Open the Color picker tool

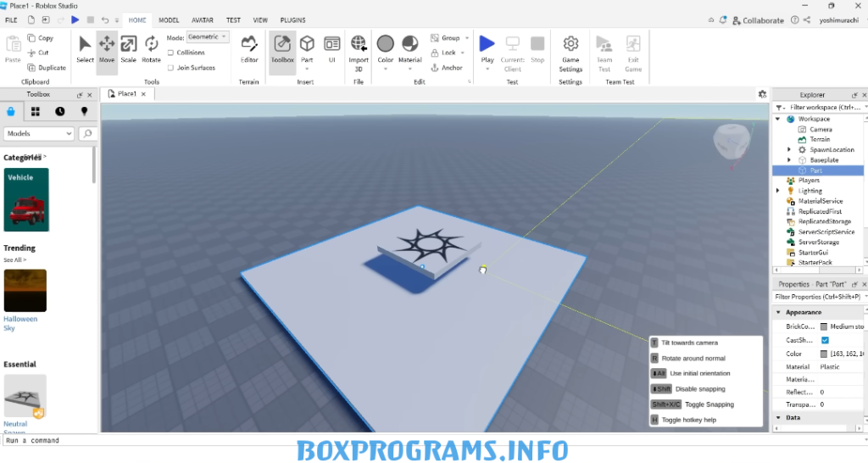click(x=386, y=48)
